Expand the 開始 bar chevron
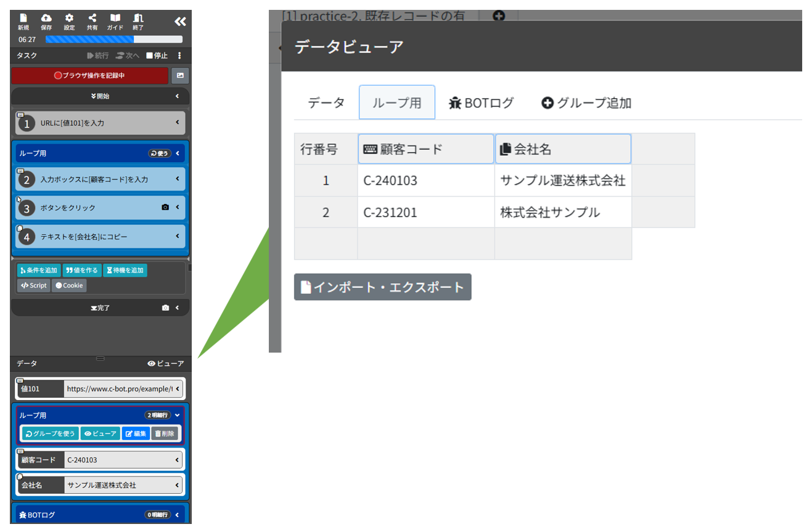Image resolution: width=812 pixels, height=532 pixels. click(178, 96)
